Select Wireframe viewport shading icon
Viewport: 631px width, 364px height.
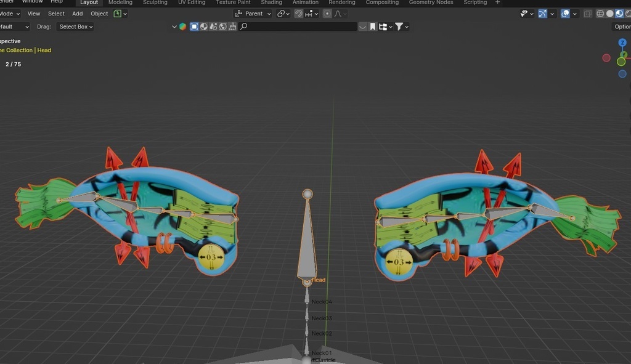[x=600, y=13]
